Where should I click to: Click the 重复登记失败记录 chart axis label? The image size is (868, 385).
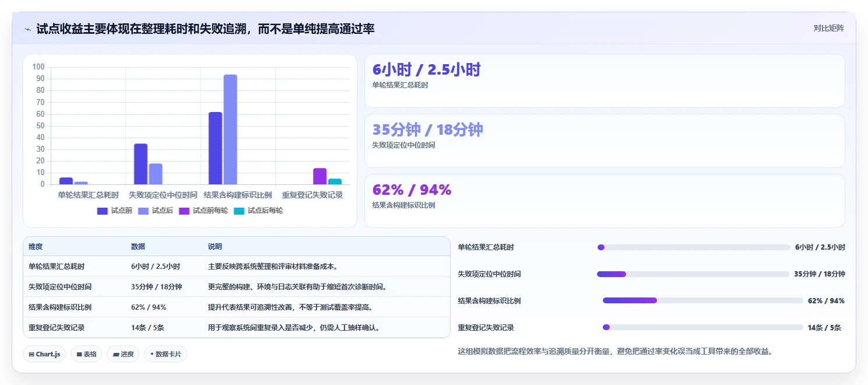pos(312,195)
